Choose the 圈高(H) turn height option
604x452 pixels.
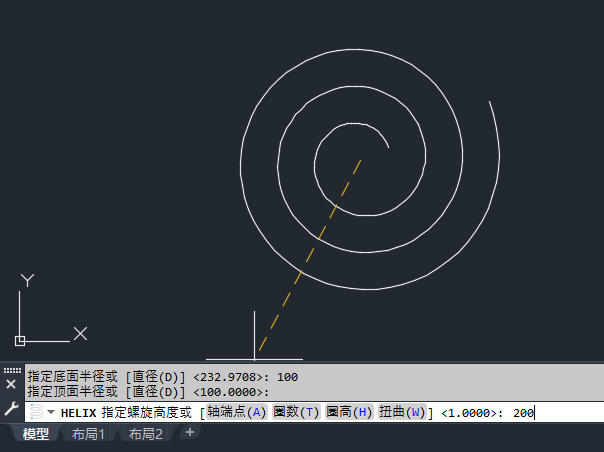click(349, 412)
